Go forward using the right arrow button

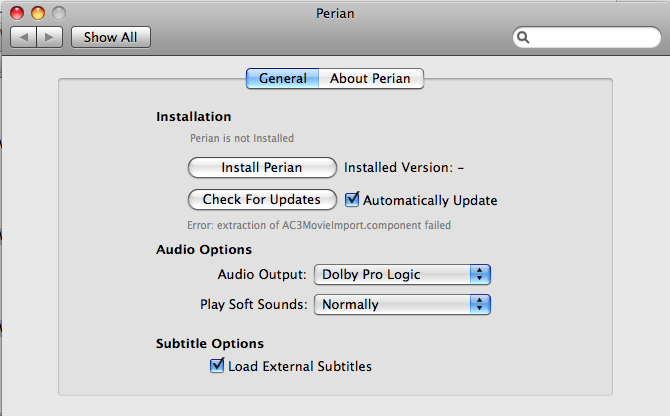(50, 37)
